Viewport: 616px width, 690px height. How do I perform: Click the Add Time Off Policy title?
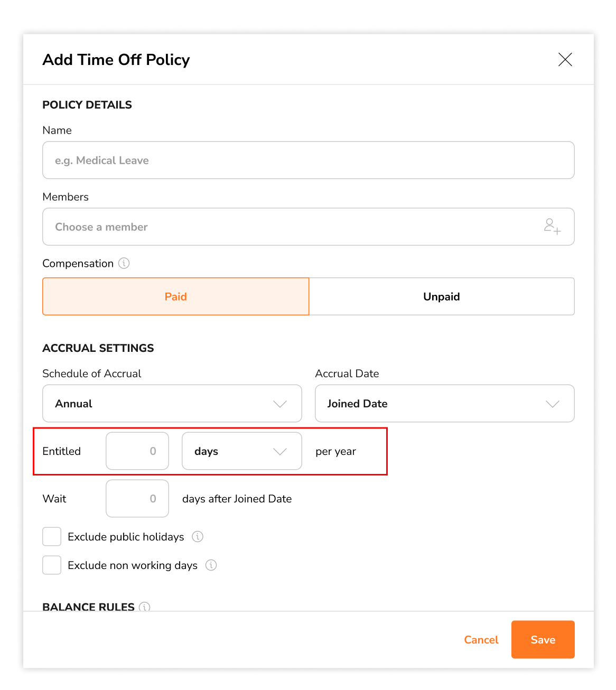tap(116, 60)
